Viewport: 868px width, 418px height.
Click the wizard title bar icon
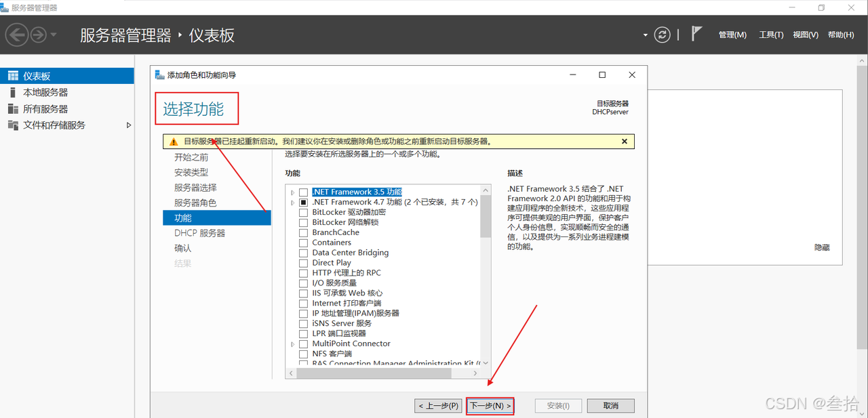pyautogui.click(x=160, y=75)
